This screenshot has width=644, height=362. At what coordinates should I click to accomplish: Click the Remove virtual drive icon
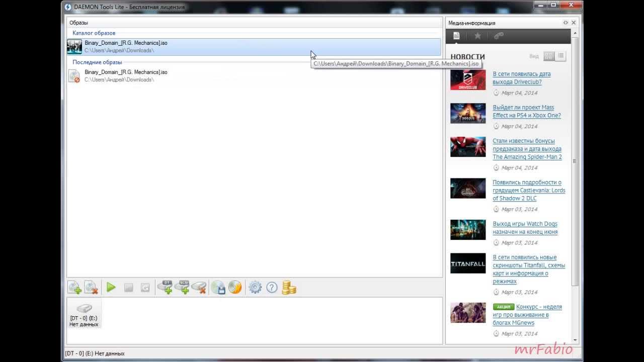click(199, 288)
